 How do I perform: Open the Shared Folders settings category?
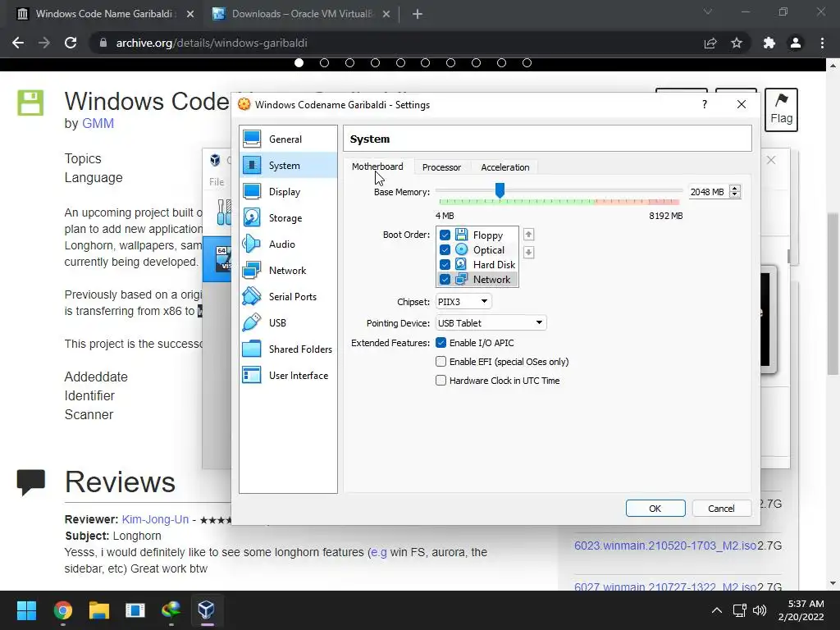coord(288,349)
